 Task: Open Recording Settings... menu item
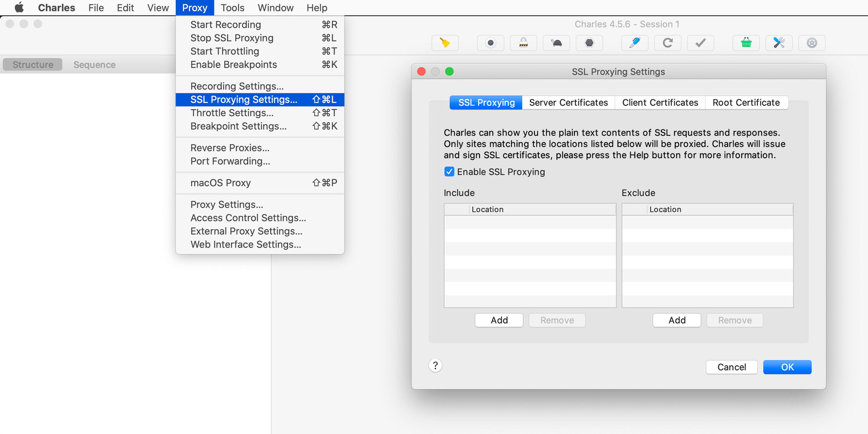coord(260,86)
